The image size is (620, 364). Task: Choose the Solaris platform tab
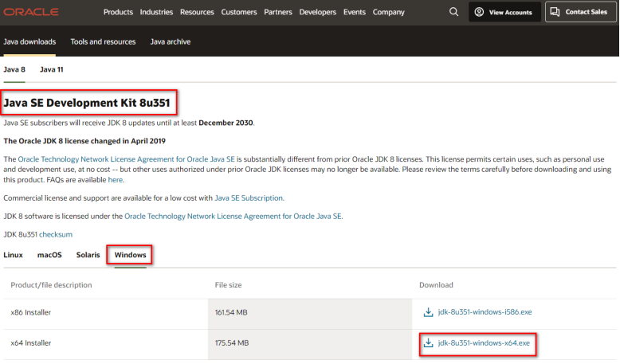pyautogui.click(x=88, y=255)
